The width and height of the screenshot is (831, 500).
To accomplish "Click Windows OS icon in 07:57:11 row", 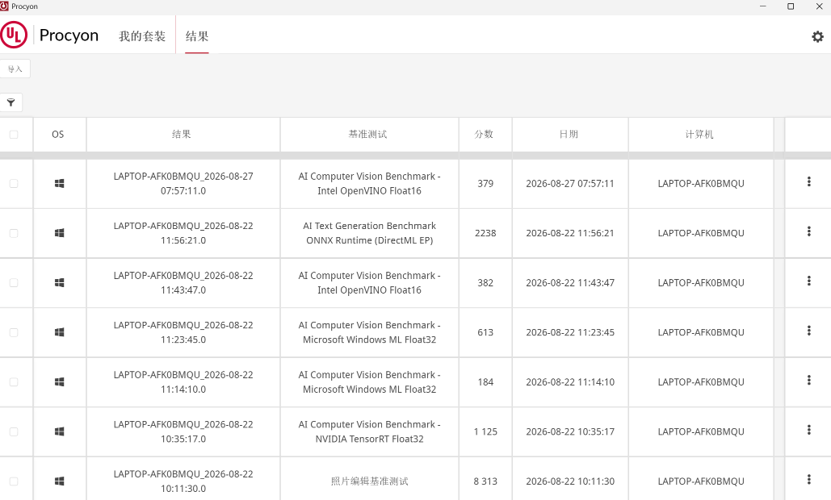I will tap(59, 183).
